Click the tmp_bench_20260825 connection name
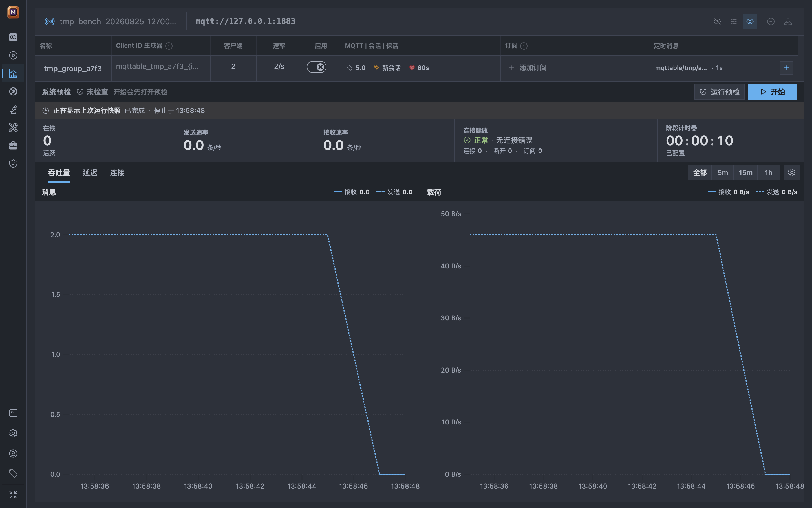This screenshot has height=508, width=812. (118, 21)
